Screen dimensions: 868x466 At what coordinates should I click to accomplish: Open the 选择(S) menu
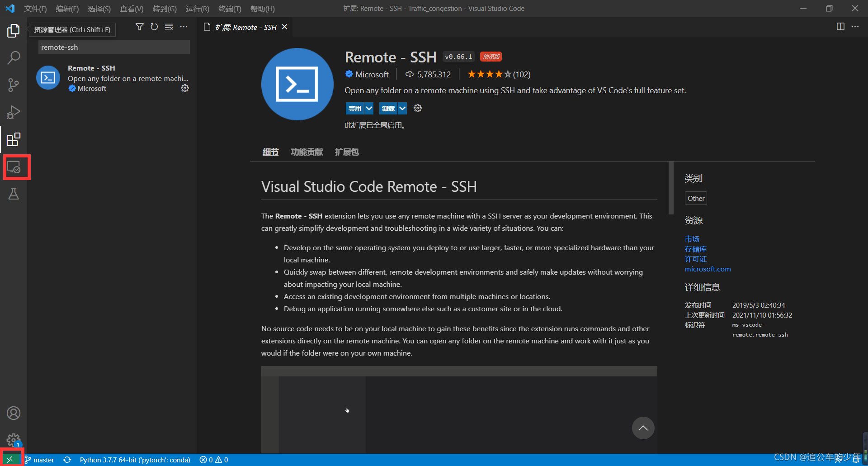pyautogui.click(x=99, y=9)
